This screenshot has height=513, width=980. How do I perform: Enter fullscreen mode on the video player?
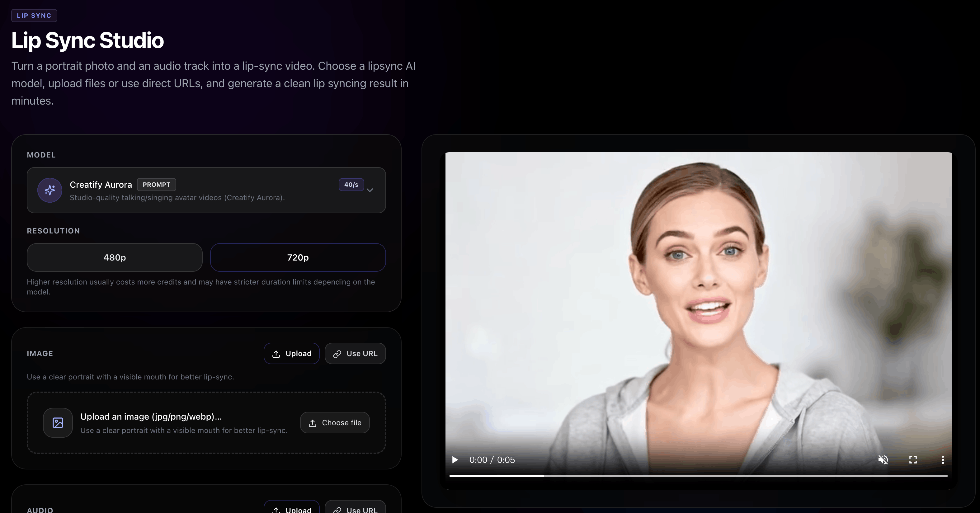pos(913,460)
